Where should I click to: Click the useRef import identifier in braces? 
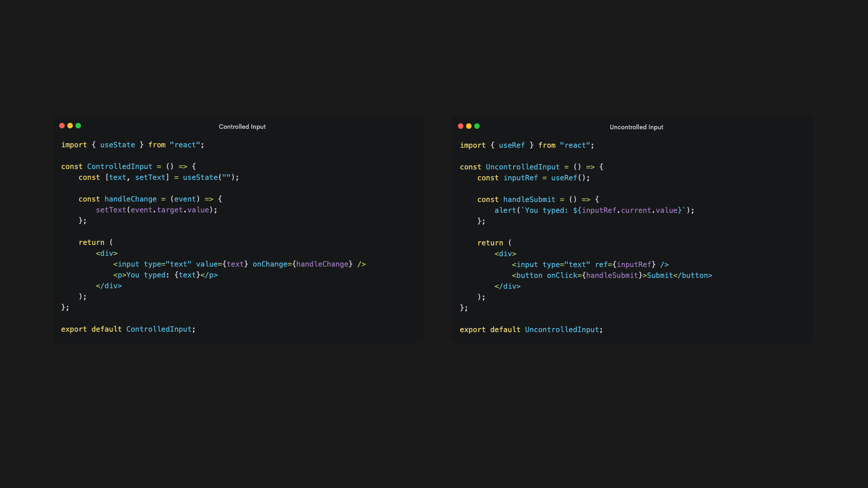click(512, 145)
